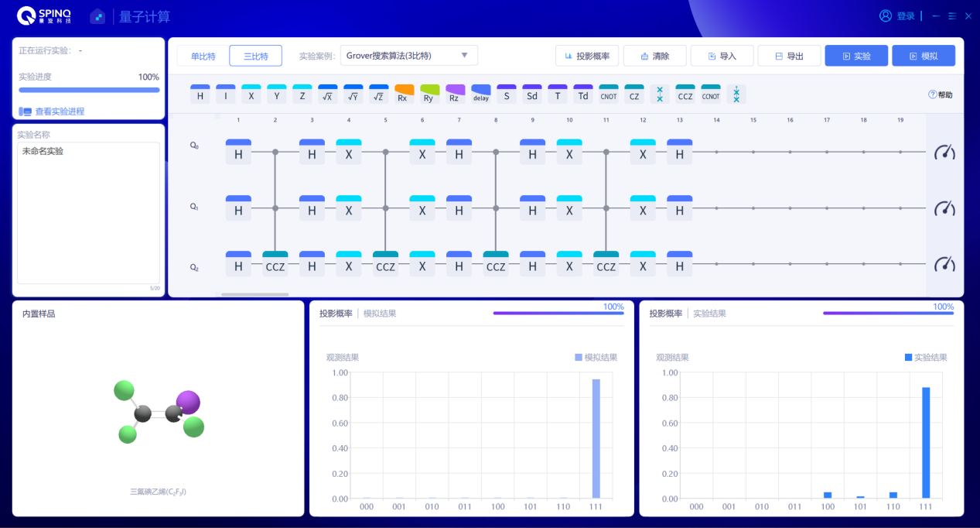This screenshot has width=980, height=528.
Task: Switch to 单比特 mode
Action: (203, 56)
